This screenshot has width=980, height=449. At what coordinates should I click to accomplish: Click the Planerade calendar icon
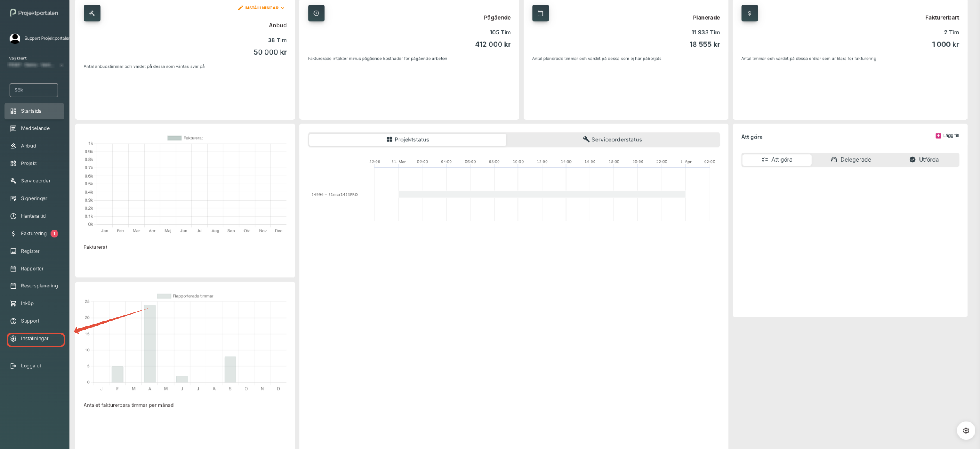coord(540,13)
